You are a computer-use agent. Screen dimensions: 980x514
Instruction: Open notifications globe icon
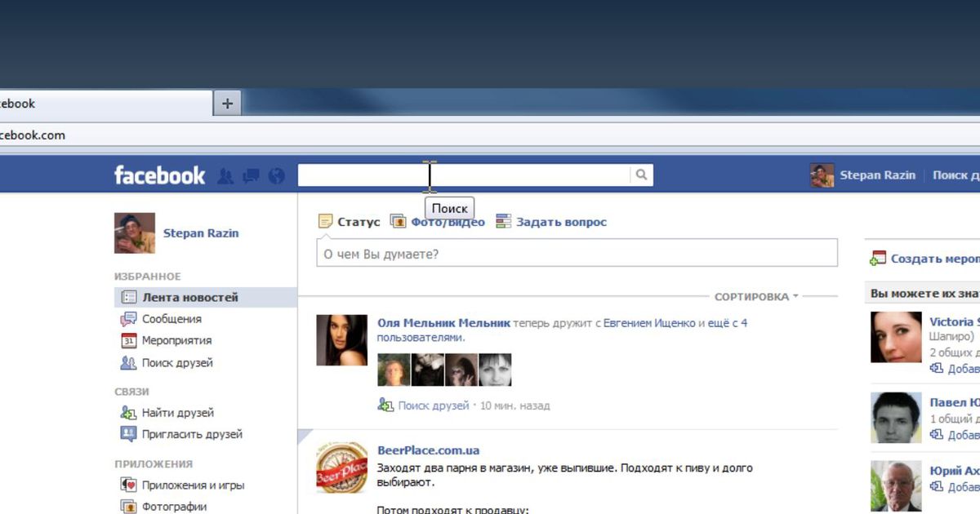276,175
